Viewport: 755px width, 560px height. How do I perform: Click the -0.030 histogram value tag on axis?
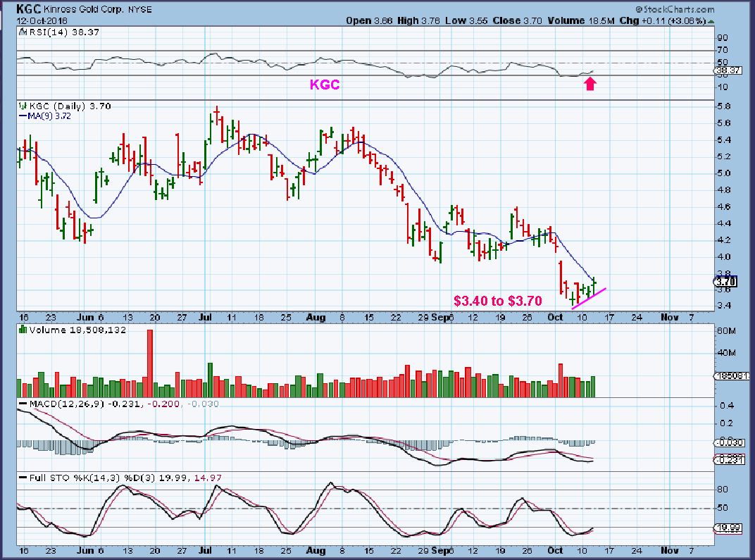[730, 442]
